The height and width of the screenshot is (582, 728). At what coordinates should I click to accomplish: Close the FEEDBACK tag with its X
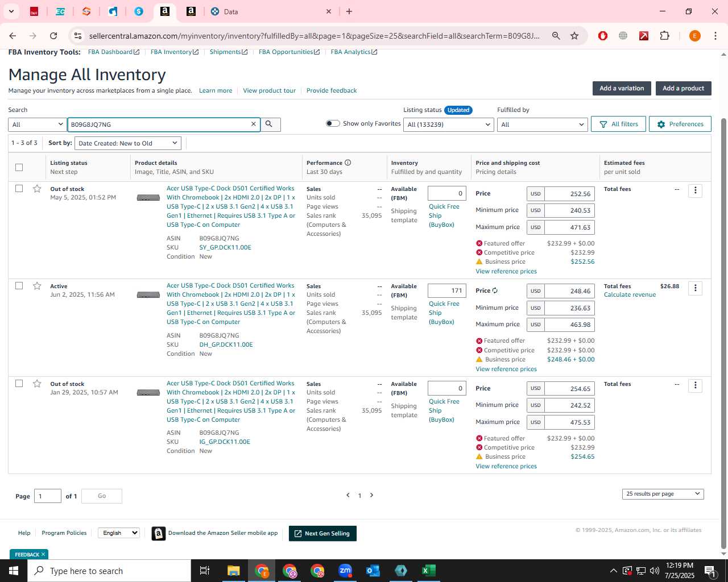[x=43, y=554]
